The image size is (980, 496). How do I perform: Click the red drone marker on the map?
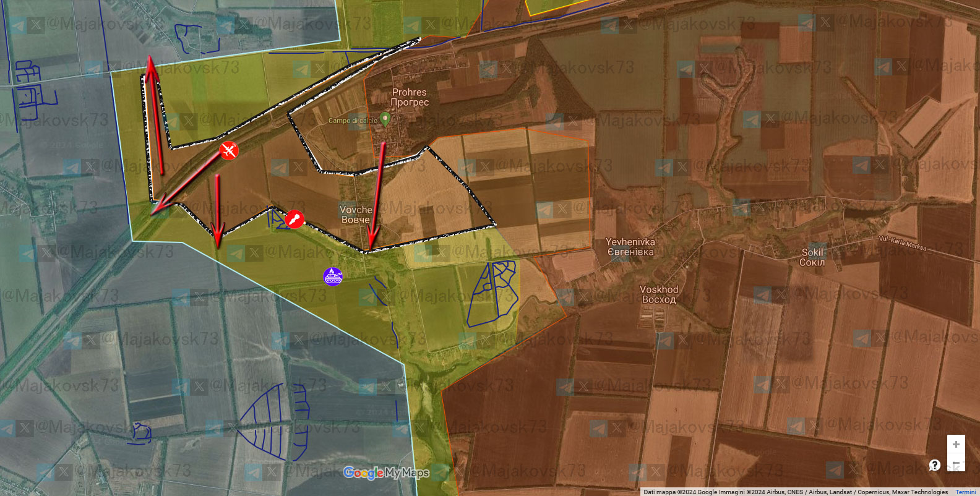click(x=229, y=150)
